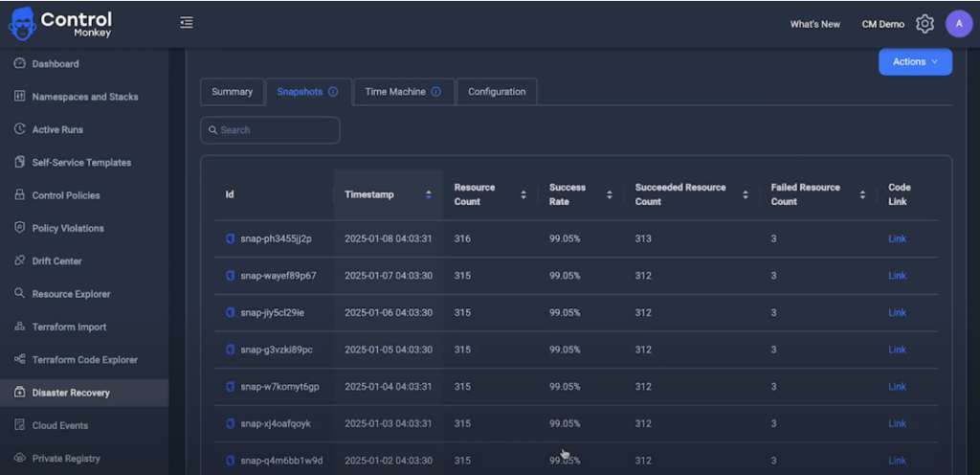Click the Control Monkey logo
The height and width of the screenshot is (475, 980).
tap(62, 24)
